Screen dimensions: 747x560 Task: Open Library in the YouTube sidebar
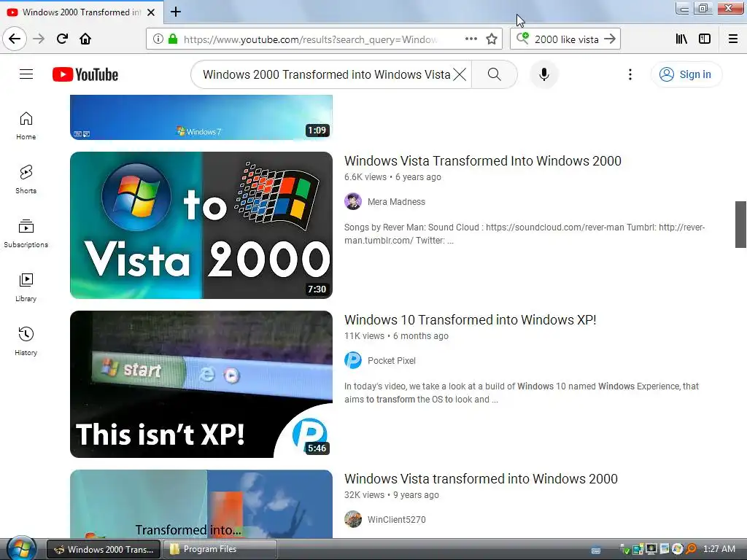coord(26,288)
